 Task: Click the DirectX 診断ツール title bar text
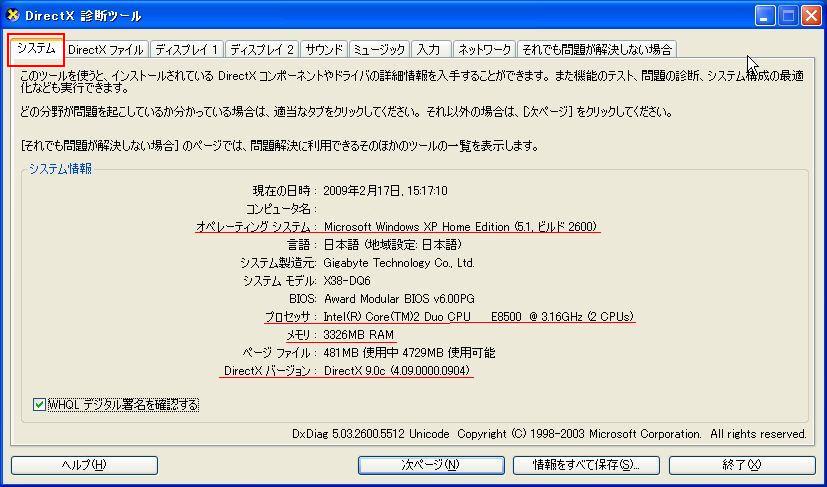tap(83, 16)
